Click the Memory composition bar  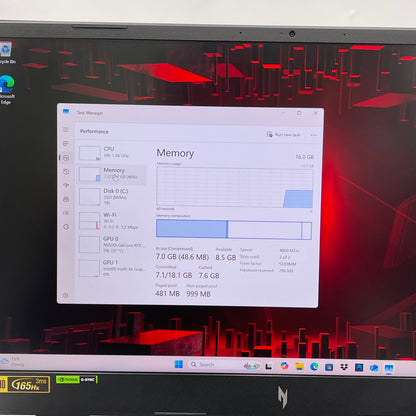tap(234, 229)
